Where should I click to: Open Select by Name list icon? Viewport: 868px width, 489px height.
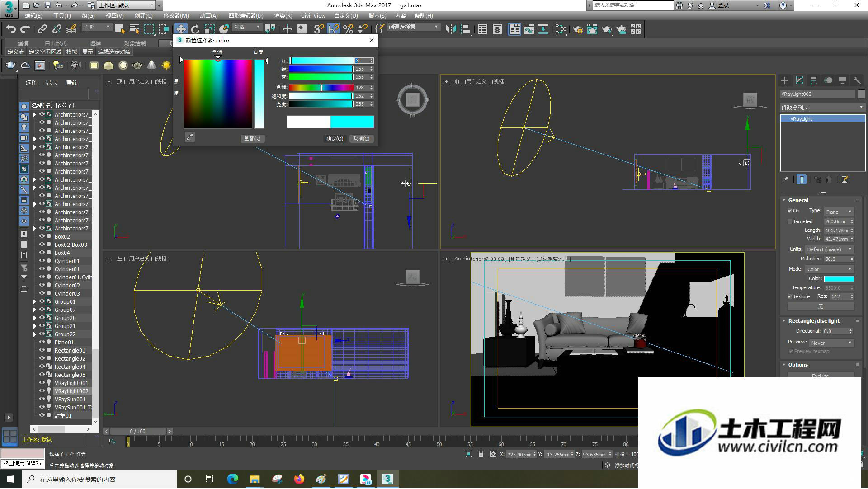(134, 29)
